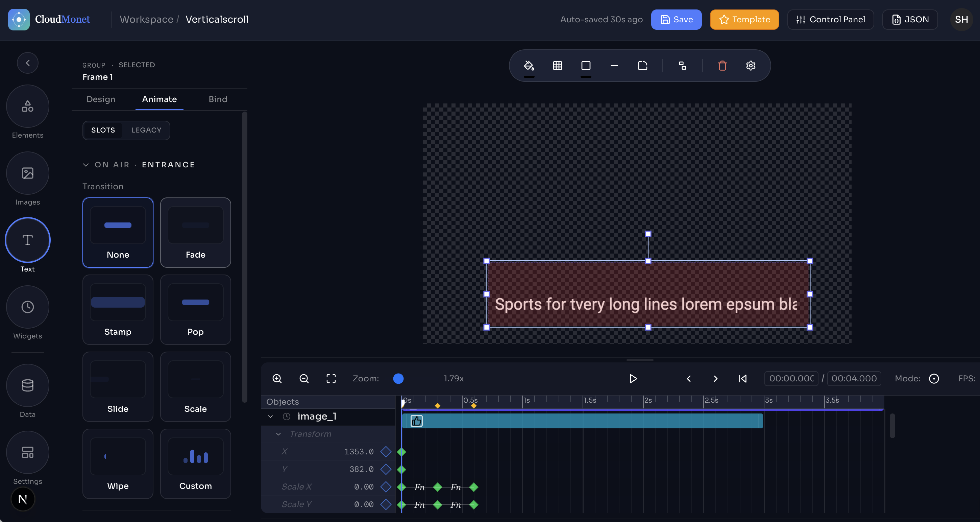The image size is (980, 522).
Task: Select the Wipe transition
Action: pos(118,464)
